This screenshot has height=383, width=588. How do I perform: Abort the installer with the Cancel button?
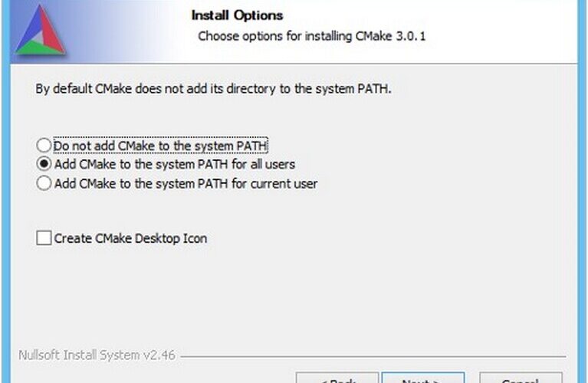click(x=521, y=378)
